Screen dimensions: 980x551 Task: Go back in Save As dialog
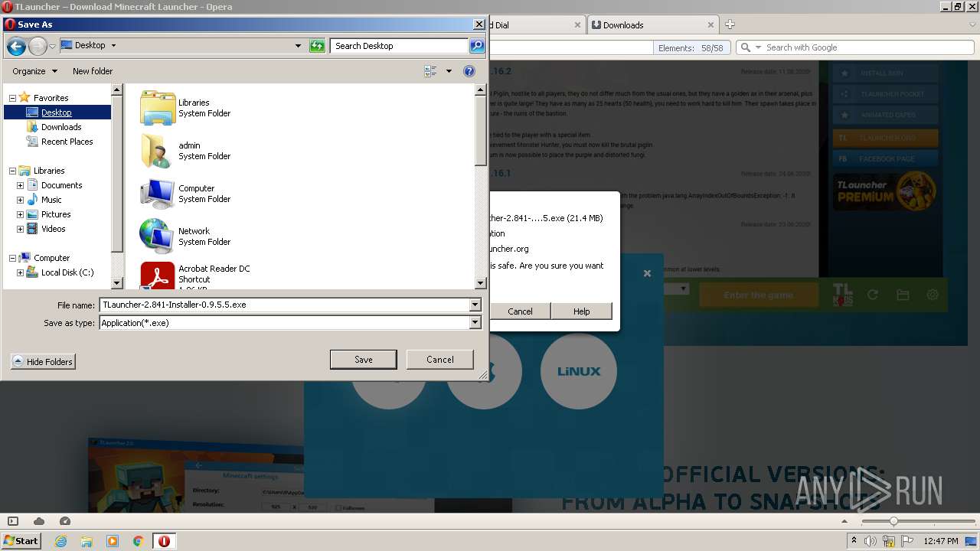(x=16, y=46)
